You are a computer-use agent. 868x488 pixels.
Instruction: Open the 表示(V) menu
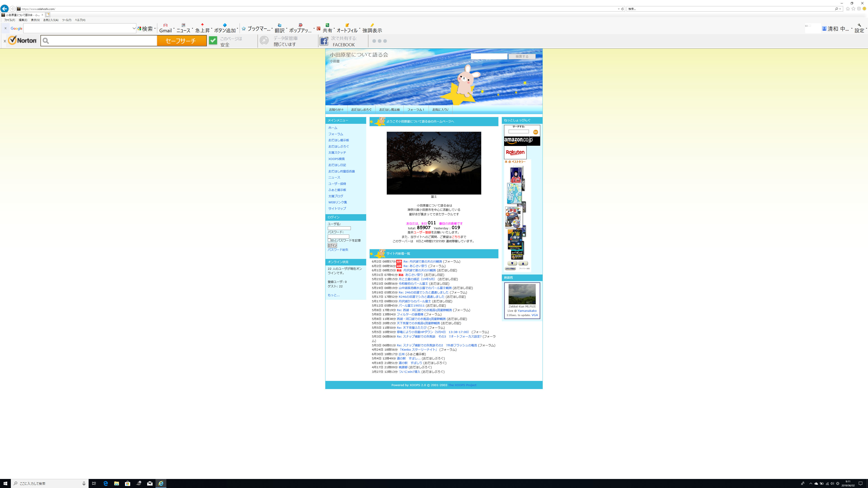tap(35, 20)
